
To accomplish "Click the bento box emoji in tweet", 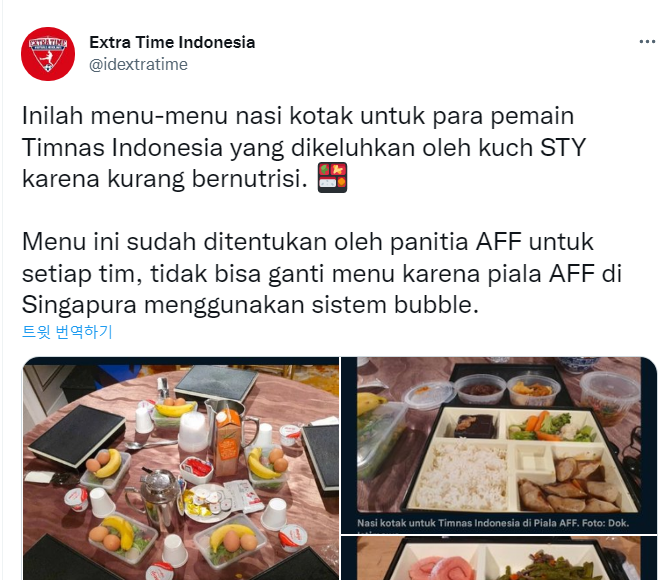I will (332, 178).
